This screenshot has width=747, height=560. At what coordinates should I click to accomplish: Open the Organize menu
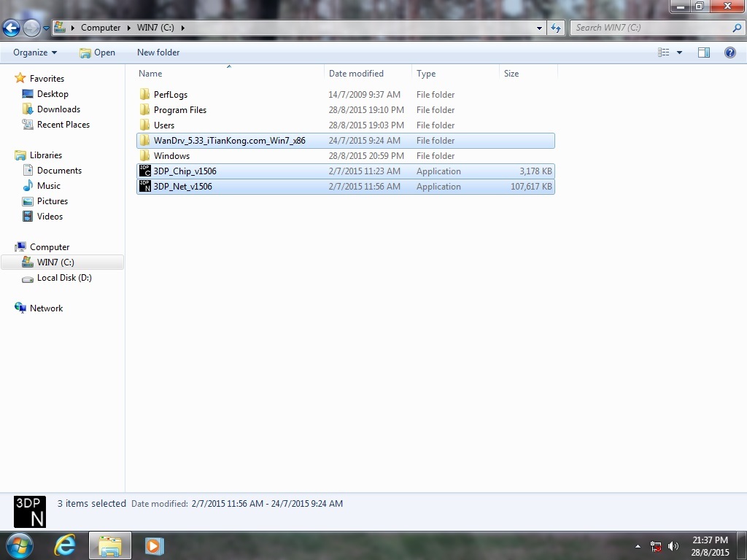coord(35,52)
